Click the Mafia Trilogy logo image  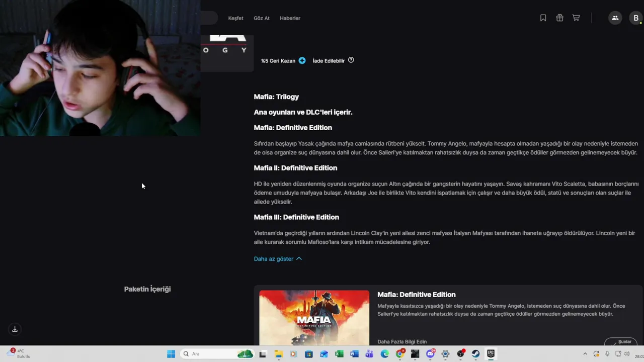click(227, 53)
